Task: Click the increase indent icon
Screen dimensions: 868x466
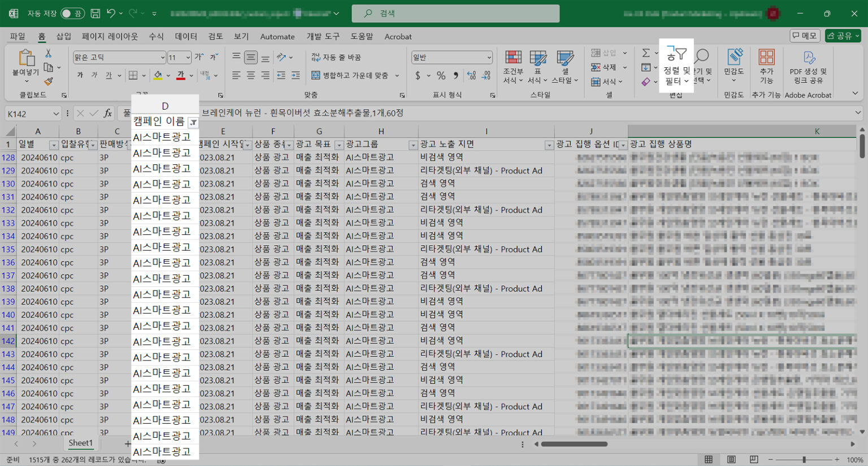Action: tap(295, 75)
